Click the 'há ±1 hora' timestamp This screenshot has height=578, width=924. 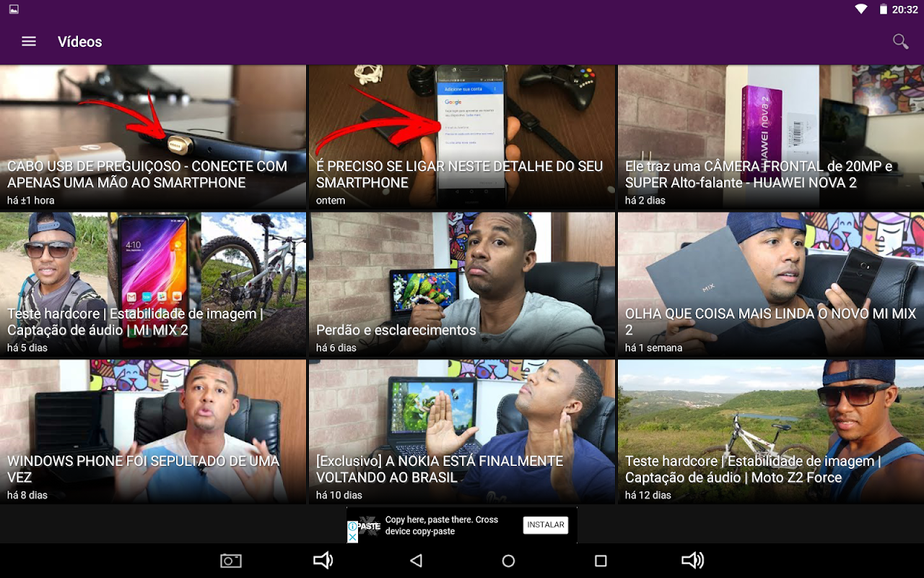click(31, 200)
